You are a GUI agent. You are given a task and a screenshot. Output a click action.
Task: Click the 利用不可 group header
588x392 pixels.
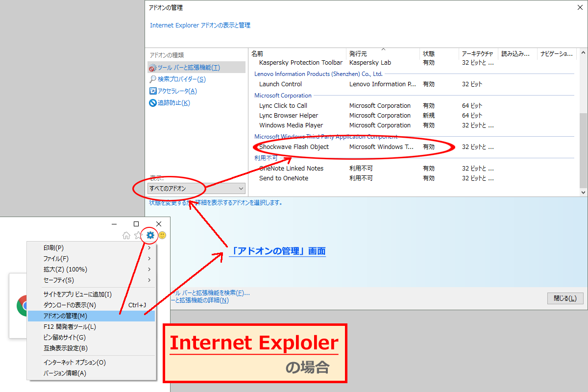266,158
